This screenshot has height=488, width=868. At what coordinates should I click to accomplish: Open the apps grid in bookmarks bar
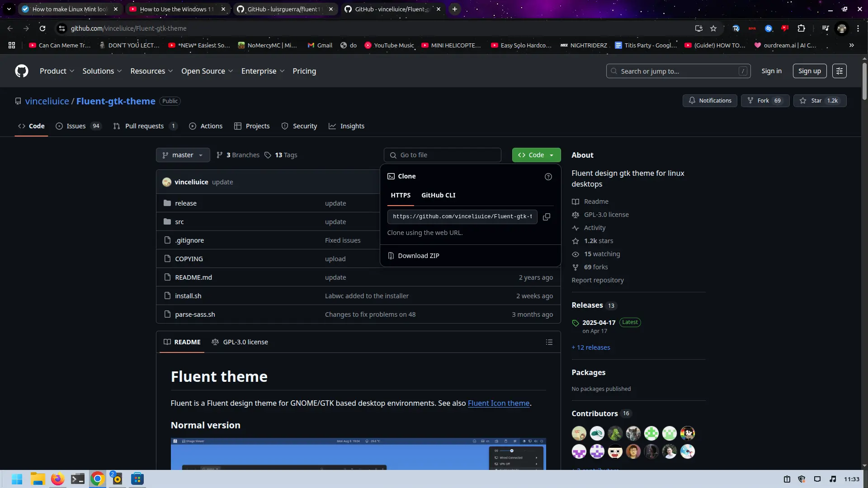[12, 45]
